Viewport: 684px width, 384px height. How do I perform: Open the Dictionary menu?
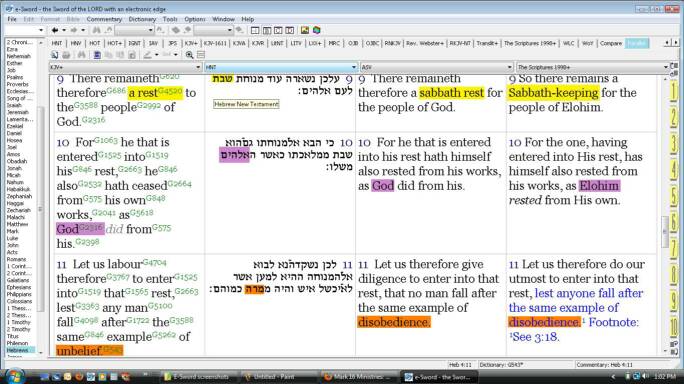[x=142, y=19]
